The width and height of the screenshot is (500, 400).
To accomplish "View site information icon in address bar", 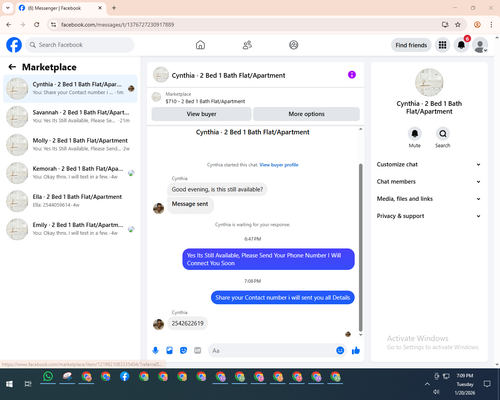I will click(x=53, y=25).
